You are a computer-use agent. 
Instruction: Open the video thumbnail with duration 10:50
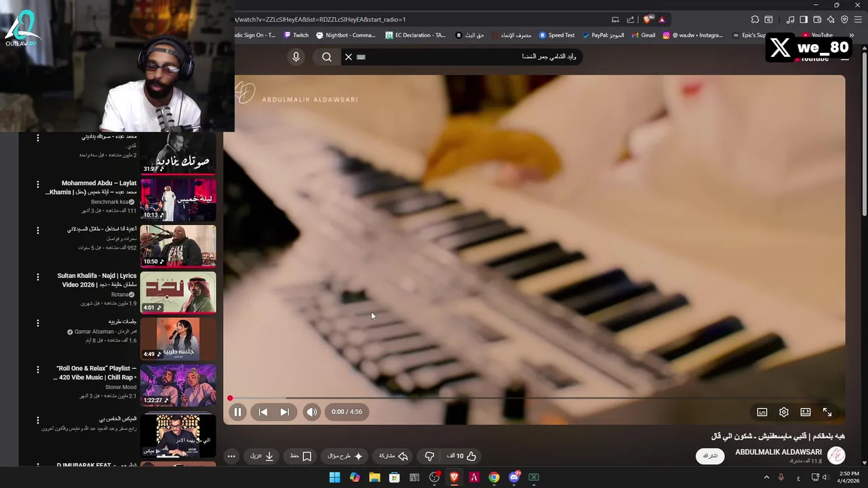click(x=178, y=246)
